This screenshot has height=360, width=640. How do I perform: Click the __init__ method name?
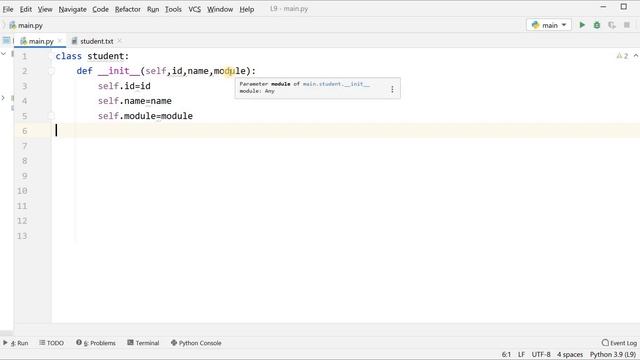point(119,71)
